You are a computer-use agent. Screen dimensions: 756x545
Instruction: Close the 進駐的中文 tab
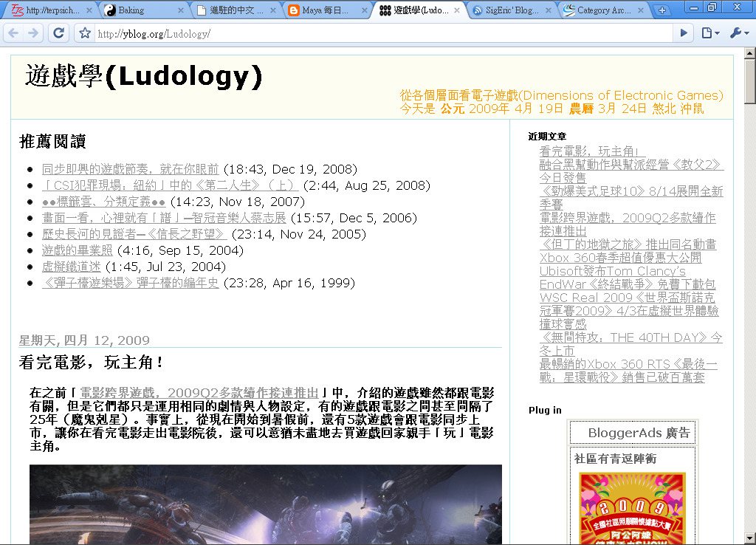click(273, 10)
